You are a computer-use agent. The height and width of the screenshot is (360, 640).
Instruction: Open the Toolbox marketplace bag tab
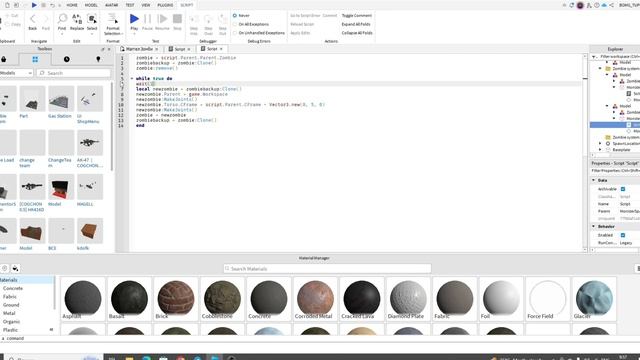(x=4, y=59)
